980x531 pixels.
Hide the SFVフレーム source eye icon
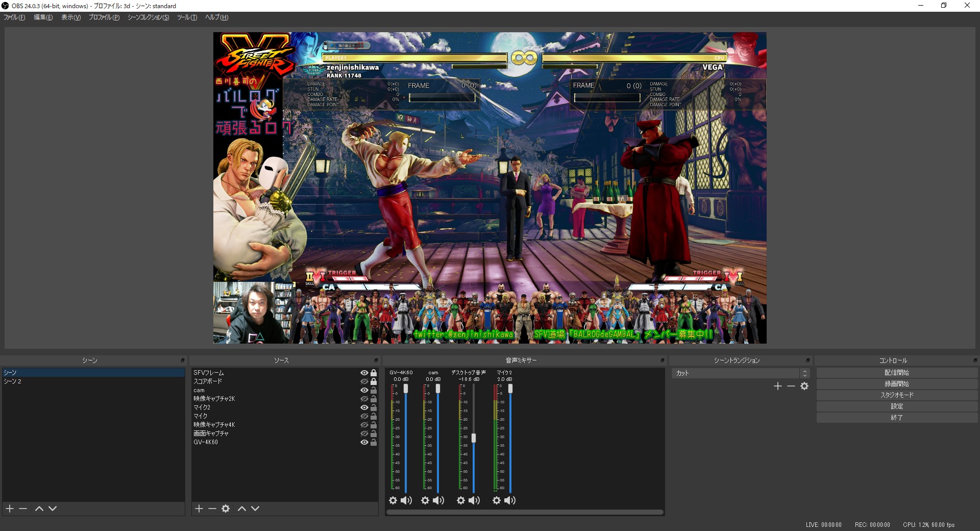tap(364, 373)
